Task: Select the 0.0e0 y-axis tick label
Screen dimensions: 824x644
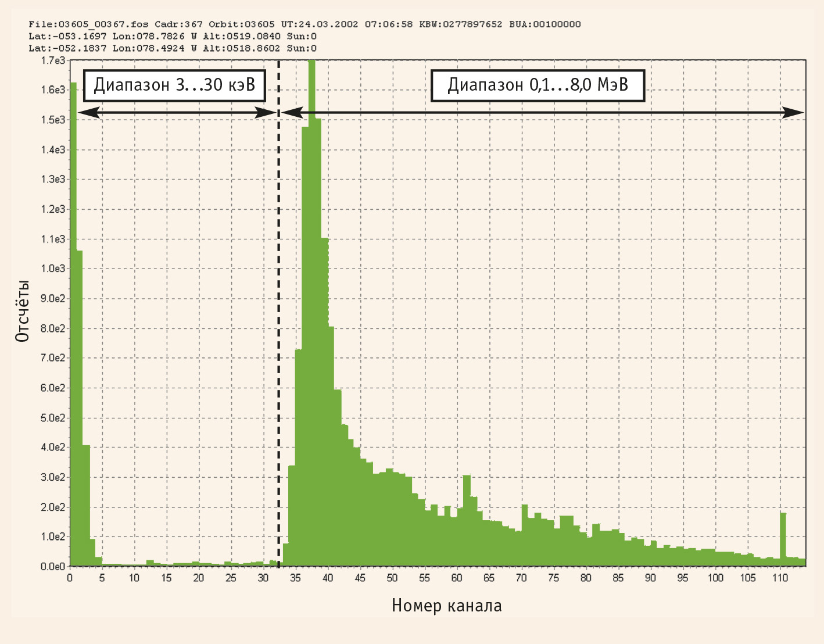Action: [x=53, y=567]
